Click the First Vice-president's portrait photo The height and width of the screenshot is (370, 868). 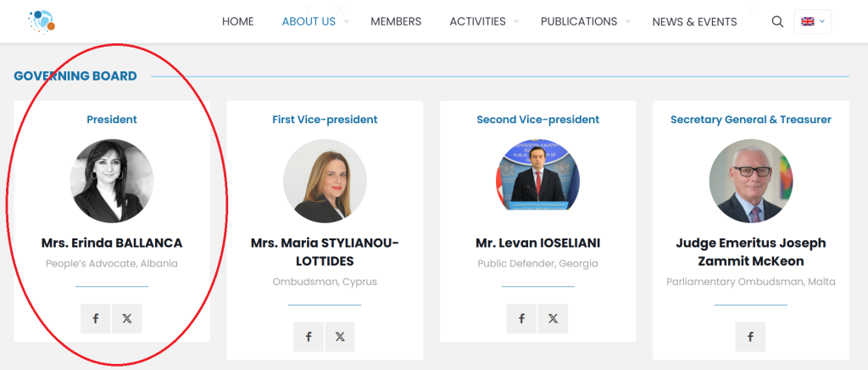pos(325,181)
